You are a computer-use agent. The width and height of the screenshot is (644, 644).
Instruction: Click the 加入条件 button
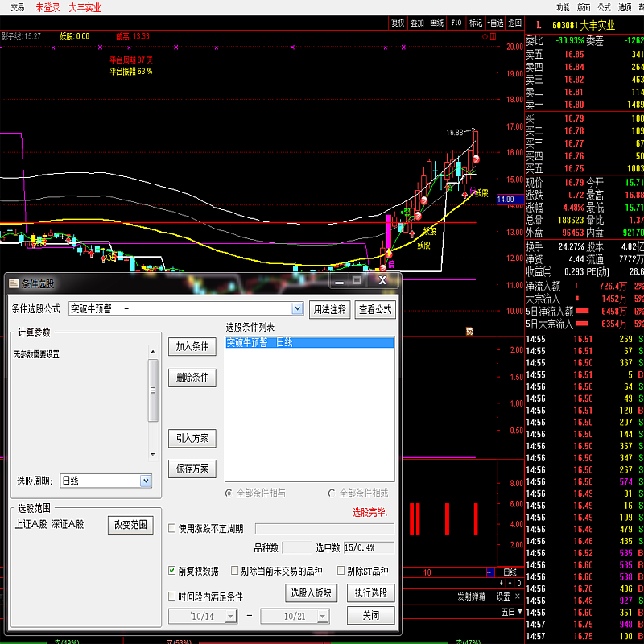pyautogui.click(x=192, y=346)
